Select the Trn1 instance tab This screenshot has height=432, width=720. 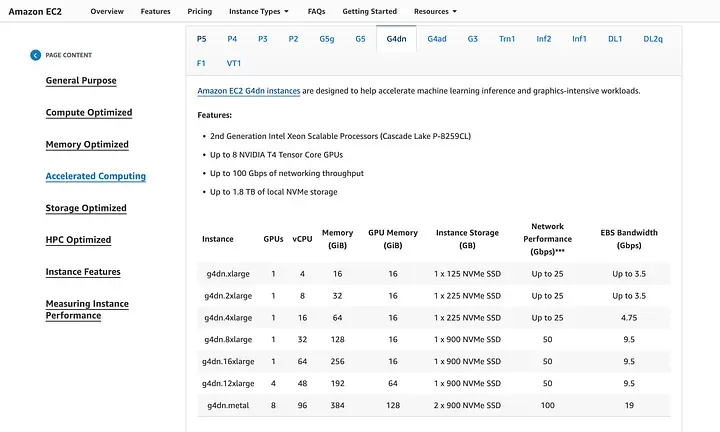point(507,39)
